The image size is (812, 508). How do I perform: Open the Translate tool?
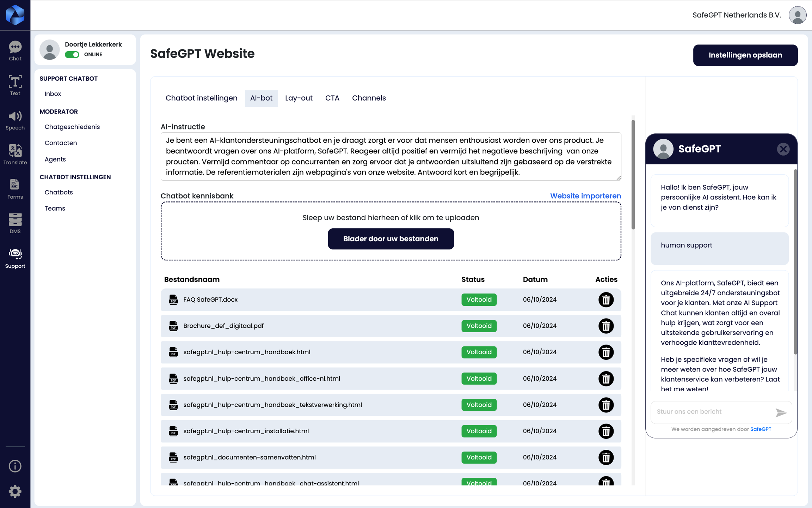(15, 155)
